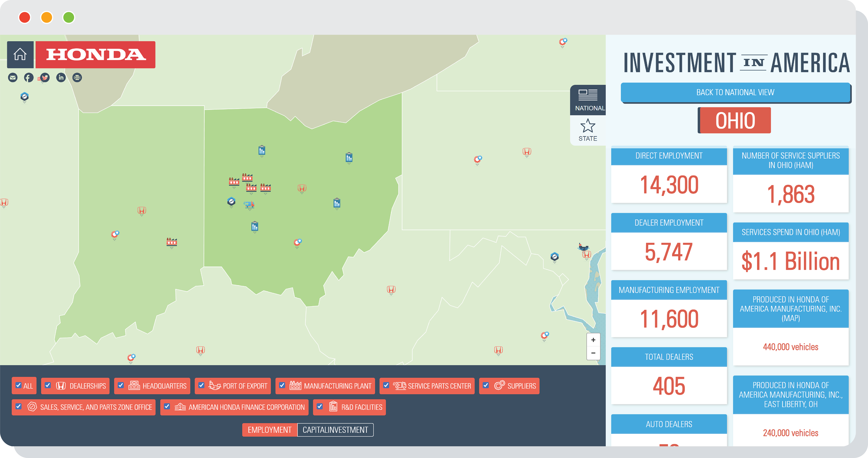Switch to the CapitalInvestment tab
The width and height of the screenshot is (868, 458).
335,430
